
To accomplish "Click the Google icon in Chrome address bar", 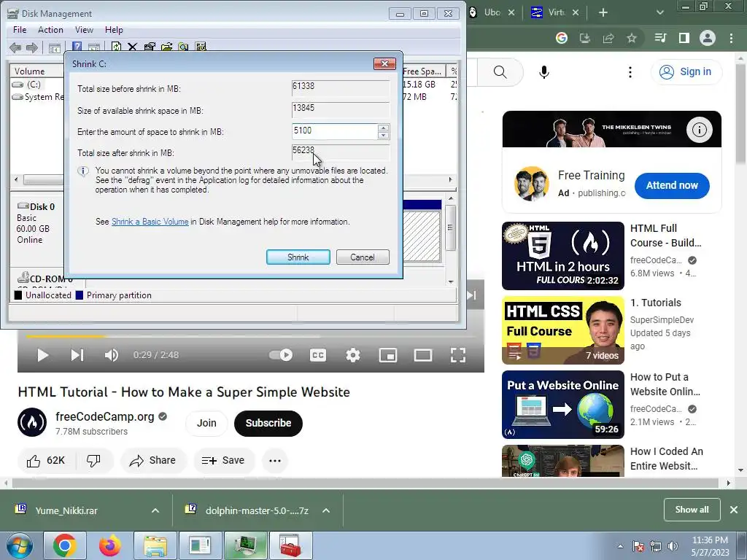I will click(562, 38).
